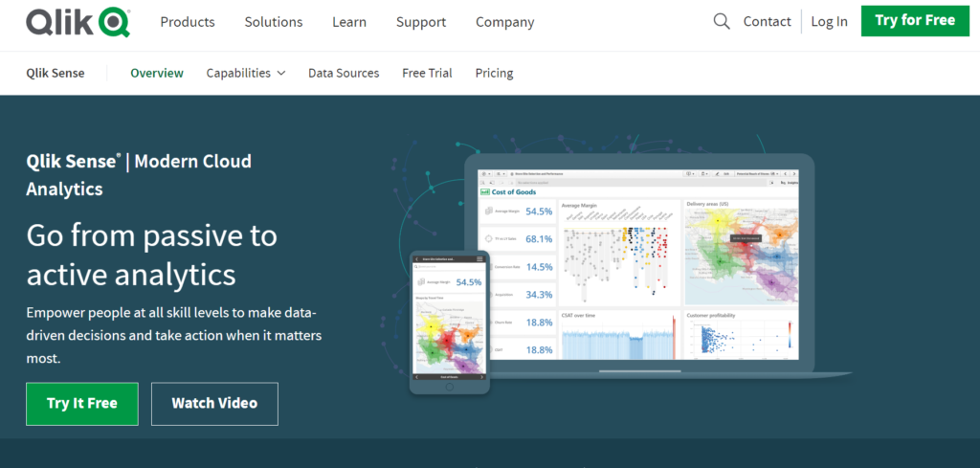
Task: Switch to the Overview tab
Action: (157, 73)
